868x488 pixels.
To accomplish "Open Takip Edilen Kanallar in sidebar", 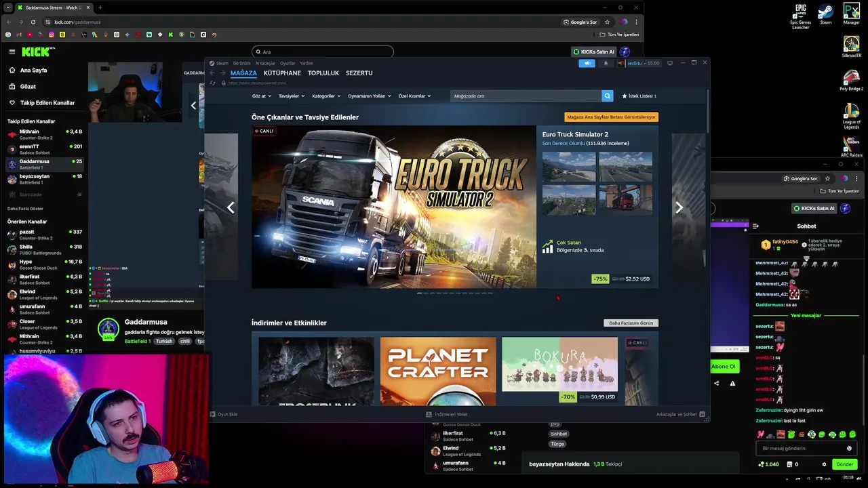I will 42,103.
